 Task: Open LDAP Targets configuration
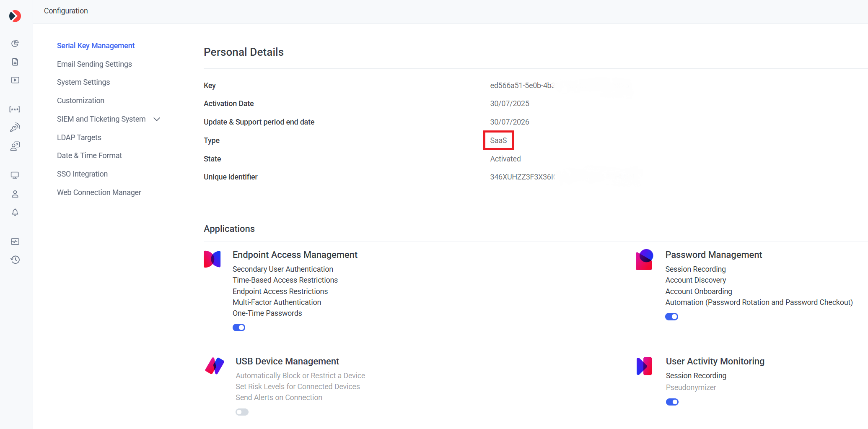pyautogui.click(x=79, y=138)
